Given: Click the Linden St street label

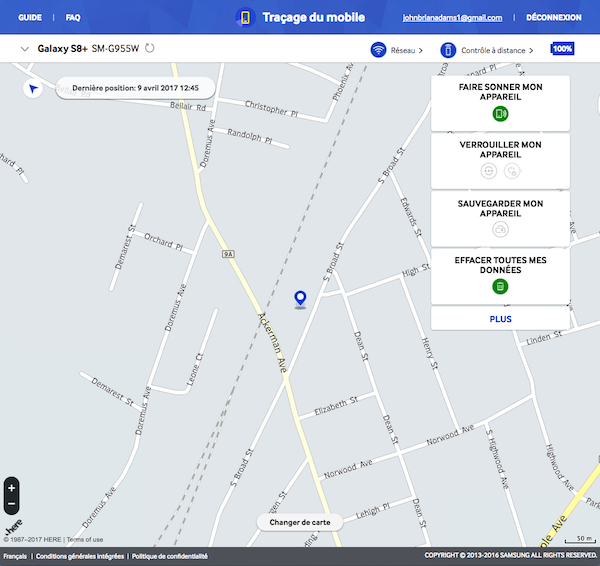Looking at the screenshot, I should tap(544, 338).
